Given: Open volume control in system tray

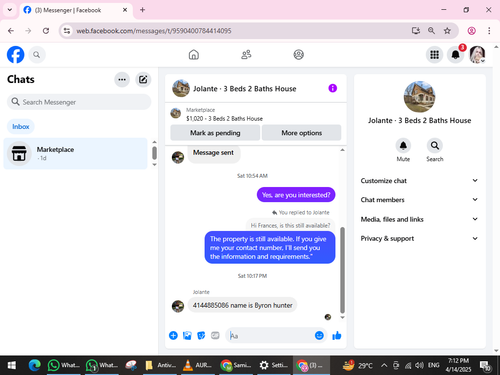Looking at the screenshot, I should pyautogui.click(x=419, y=366).
